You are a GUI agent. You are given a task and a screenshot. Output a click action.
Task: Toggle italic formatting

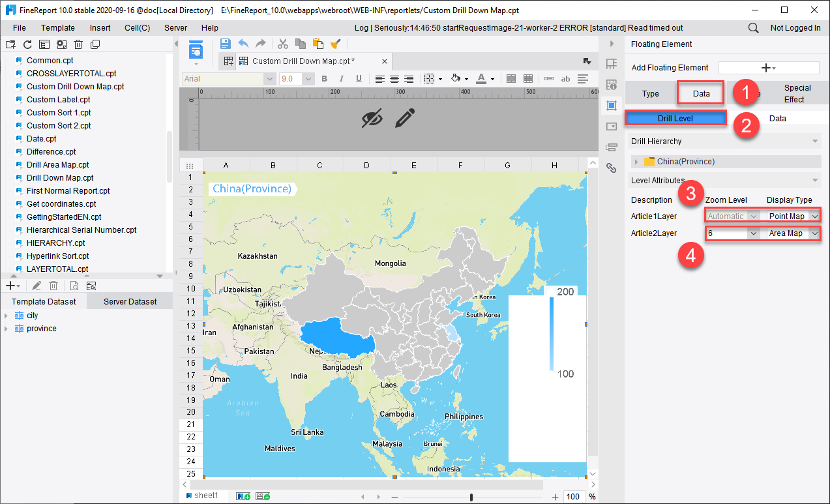pos(342,79)
